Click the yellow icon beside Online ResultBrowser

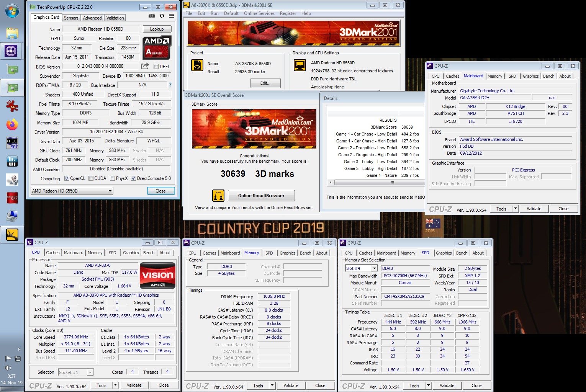coord(218,196)
